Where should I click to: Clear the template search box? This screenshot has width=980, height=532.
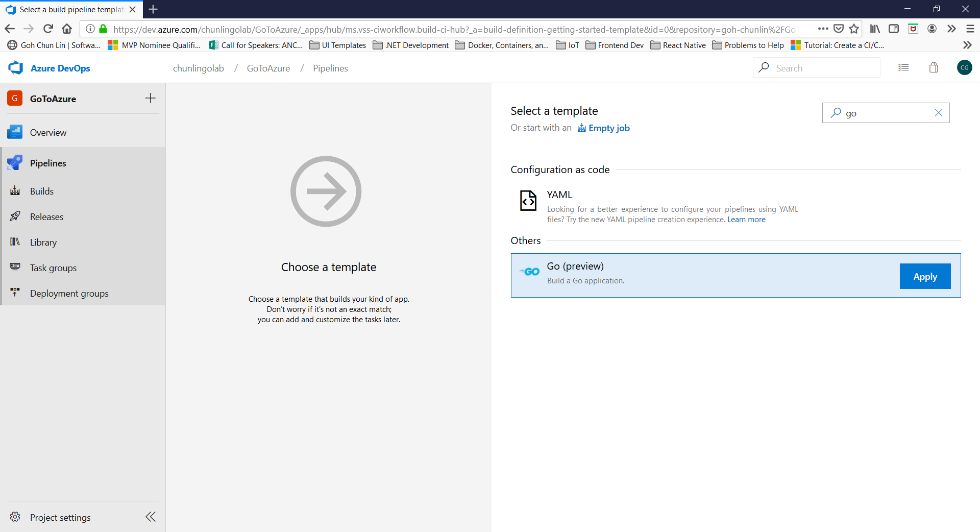tap(938, 113)
